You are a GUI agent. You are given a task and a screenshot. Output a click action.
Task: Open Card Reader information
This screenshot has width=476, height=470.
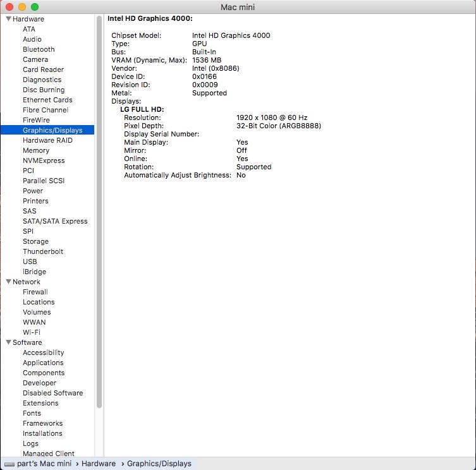pos(44,69)
